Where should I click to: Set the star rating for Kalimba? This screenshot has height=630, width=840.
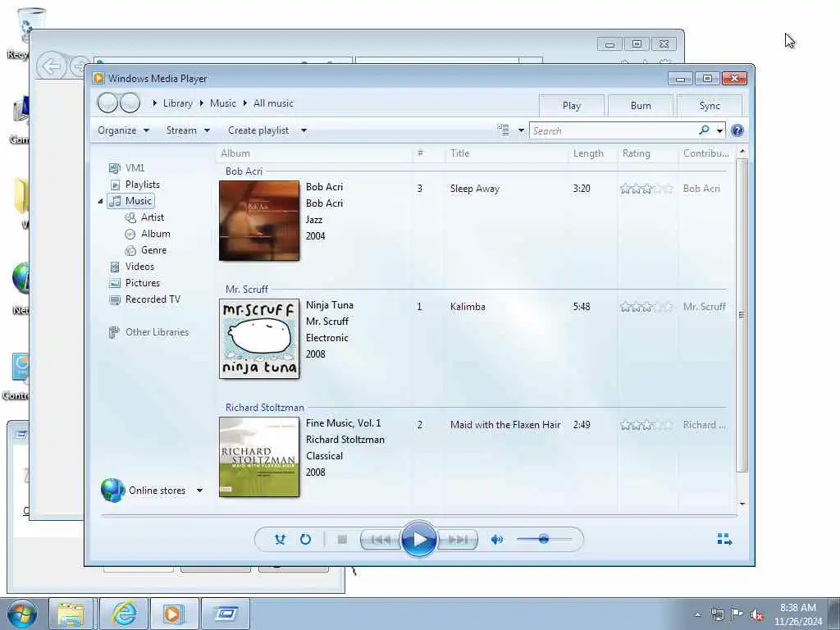646,307
